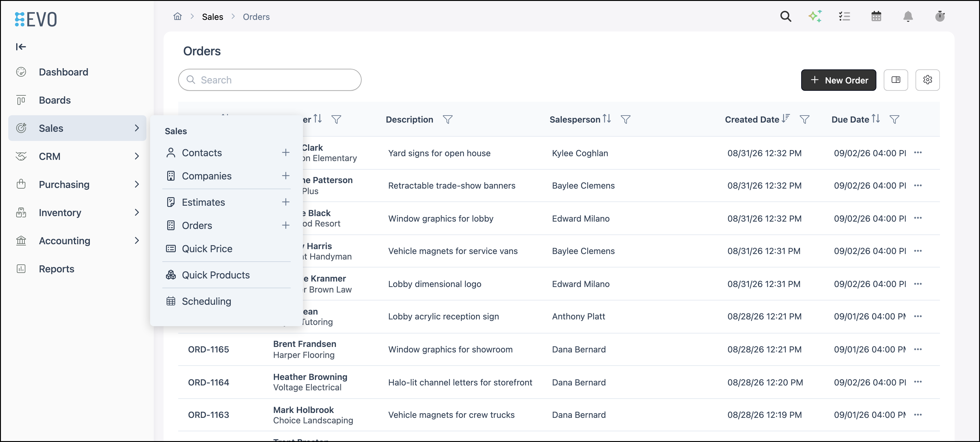This screenshot has width=980, height=442.
Task: Click customer Mark Holbrook
Action: tap(303, 409)
